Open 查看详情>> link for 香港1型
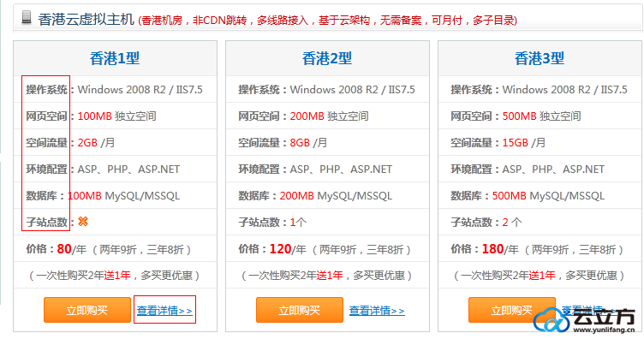Viewport: 644px width, 339px height. pos(164,311)
